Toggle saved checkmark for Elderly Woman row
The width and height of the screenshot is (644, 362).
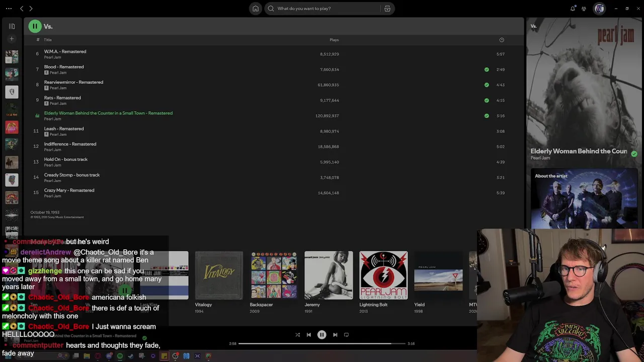487,116
